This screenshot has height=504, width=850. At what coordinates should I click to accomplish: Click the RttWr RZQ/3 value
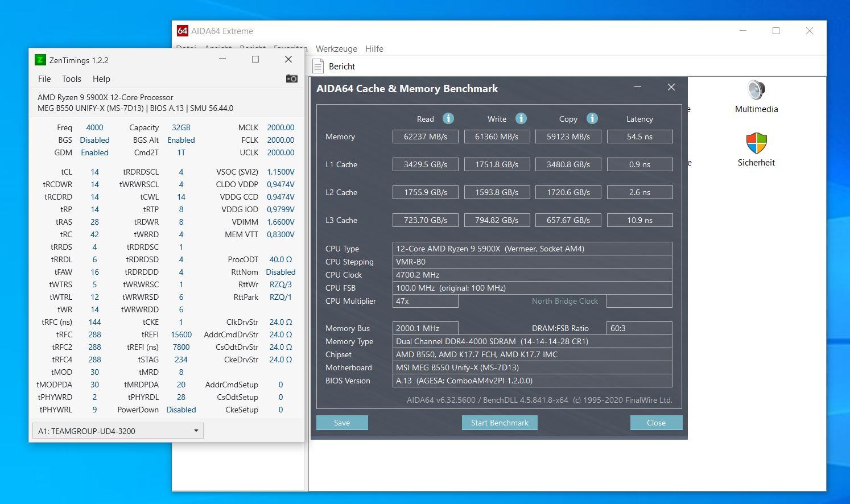(x=280, y=284)
